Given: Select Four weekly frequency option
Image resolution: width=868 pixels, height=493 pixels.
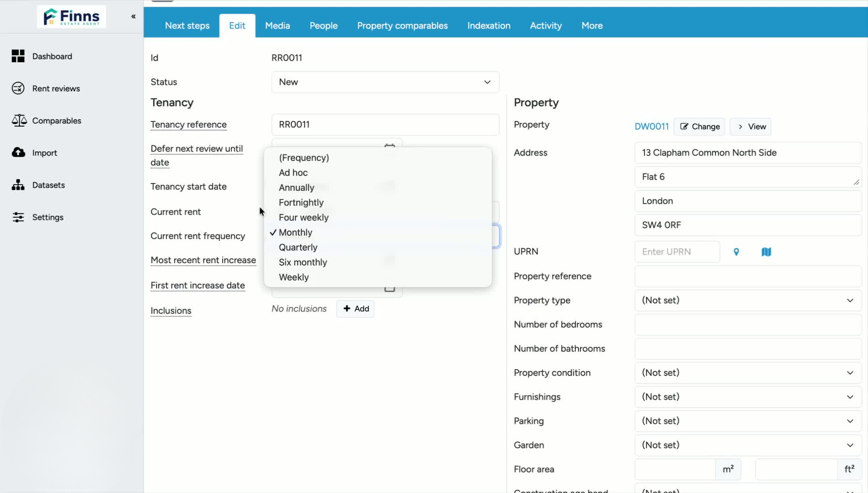Looking at the screenshot, I should click(378, 217).
